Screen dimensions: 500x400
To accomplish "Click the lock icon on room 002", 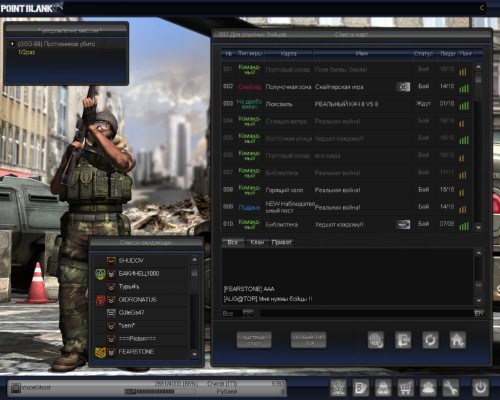I will click(x=403, y=87).
